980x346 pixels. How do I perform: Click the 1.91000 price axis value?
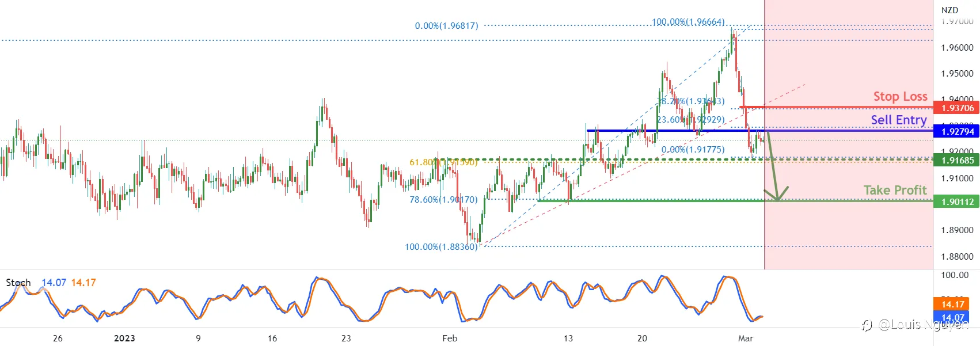pos(957,178)
